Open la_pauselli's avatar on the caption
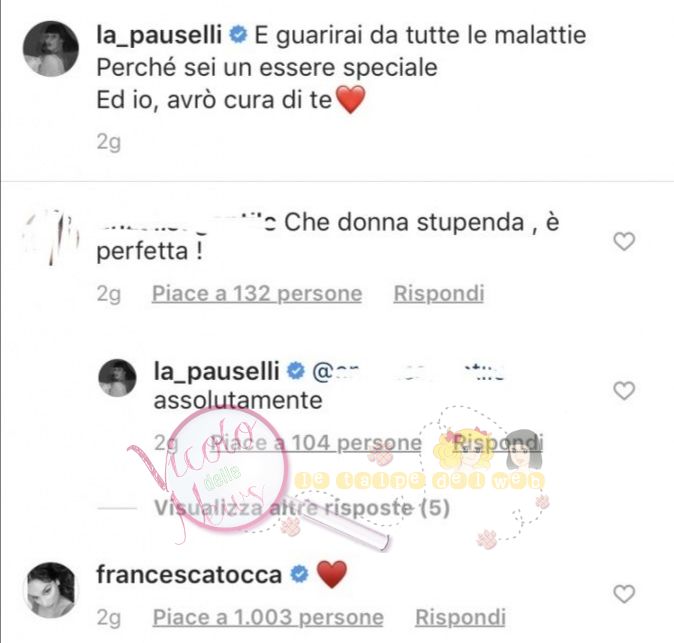This screenshot has height=643, width=674. (51, 49)
